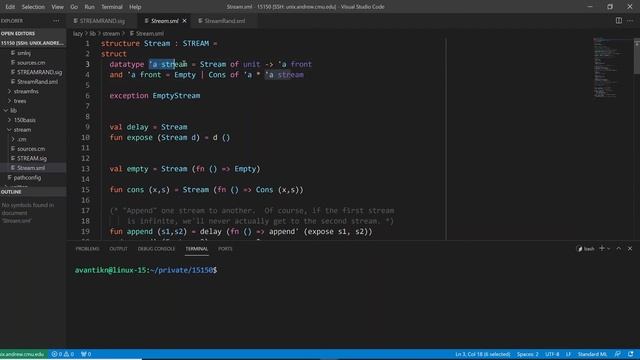The height and width of the screenshot is (360, 640).
Task: Click the forwarded ports status indicator
Action: click(x=86, y=354)
